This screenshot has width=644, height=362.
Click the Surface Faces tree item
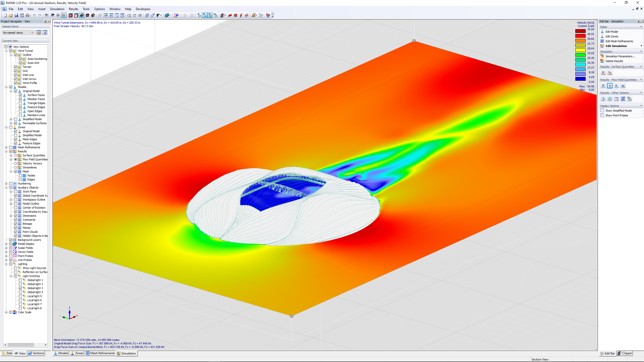point(36,95)
